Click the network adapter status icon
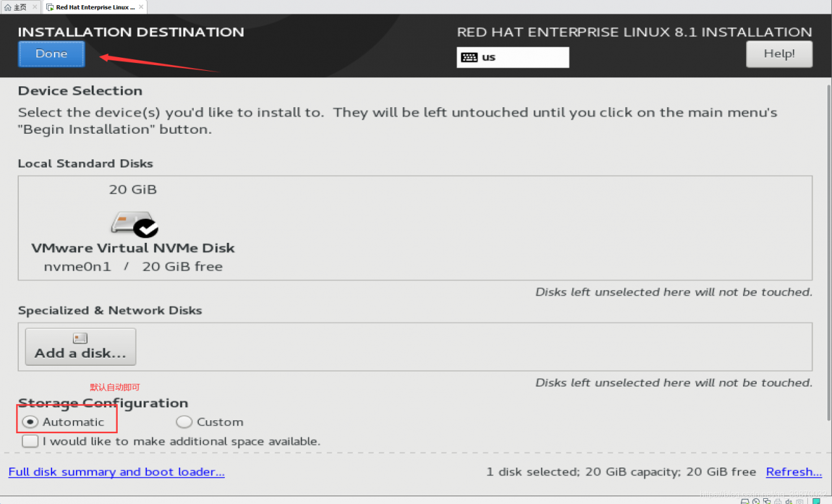This screenshot has height=504, width=832. (x=767, y=501)
